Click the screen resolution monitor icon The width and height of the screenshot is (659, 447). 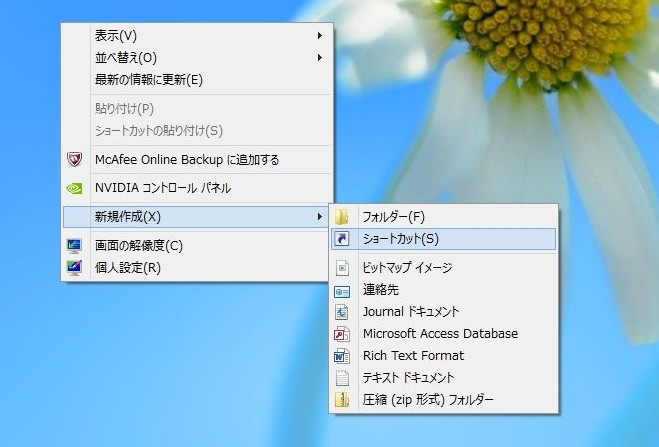pos(74,245)
